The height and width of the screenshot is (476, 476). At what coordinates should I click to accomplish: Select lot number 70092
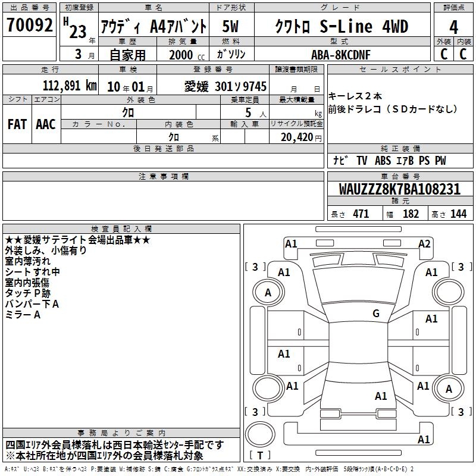pyautogui.click(x=30, y=26)
